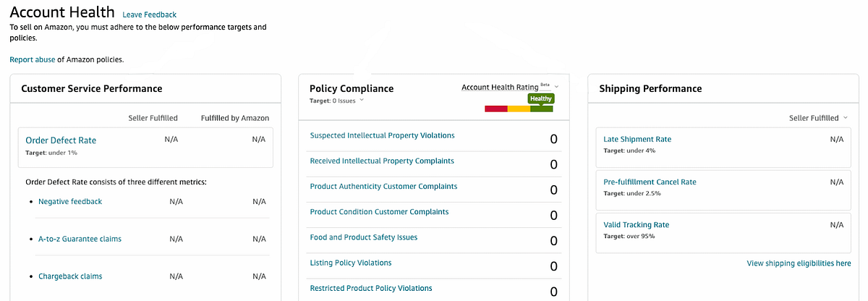Click View shipping eligibilities here
The height and width of the screenshot is (301, 868).
[x=799, y=264]
